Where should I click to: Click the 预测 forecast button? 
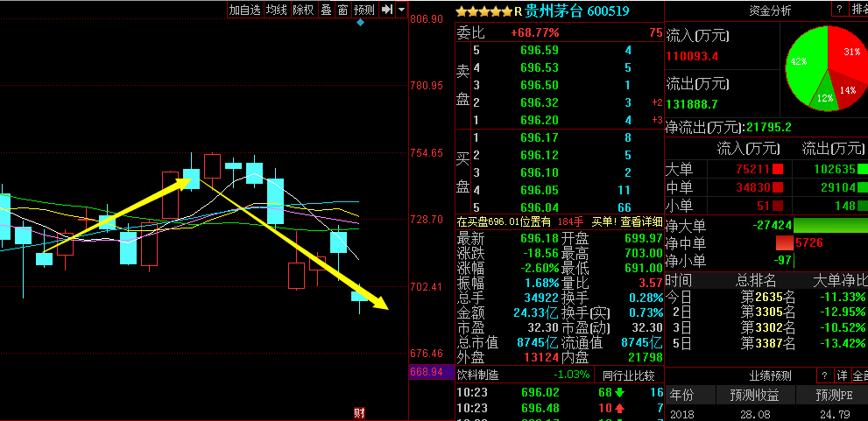[364, 10]
